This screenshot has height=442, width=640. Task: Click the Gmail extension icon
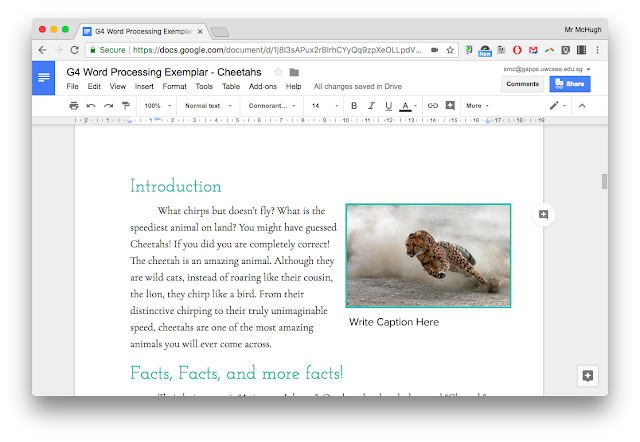[x=533, y=50]
